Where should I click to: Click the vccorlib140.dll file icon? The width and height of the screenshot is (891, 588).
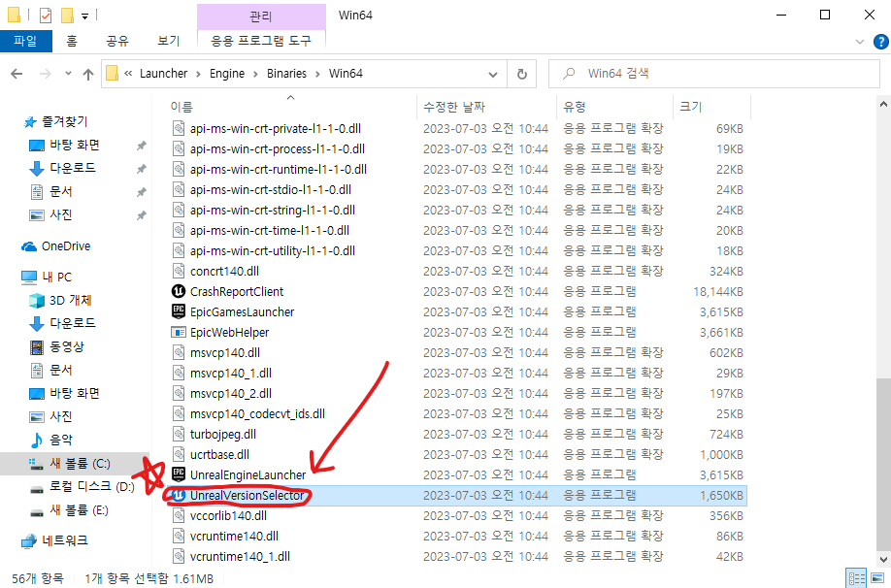pyautogui.click(x=179, y=516)
